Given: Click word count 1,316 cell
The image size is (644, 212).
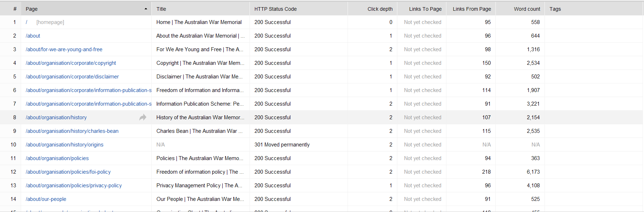Looking at the screenshot, I should 533,49.
